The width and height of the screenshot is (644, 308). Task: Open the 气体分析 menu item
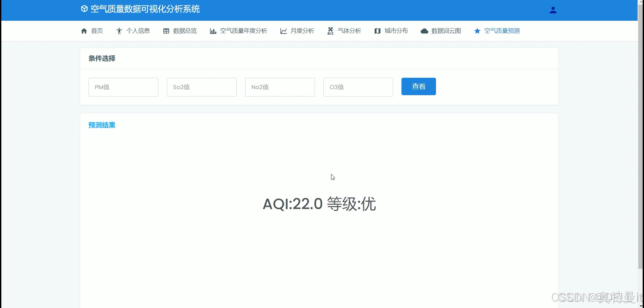344,31
